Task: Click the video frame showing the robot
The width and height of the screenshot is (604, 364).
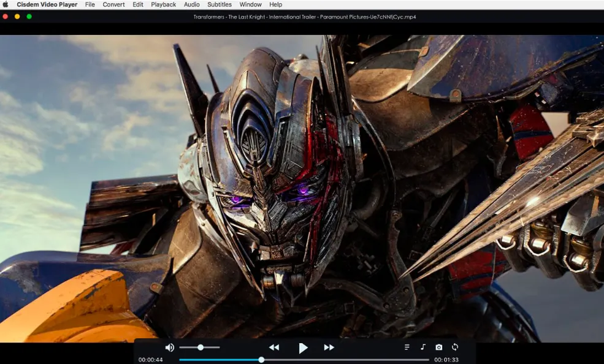Action: coord(302,189)
